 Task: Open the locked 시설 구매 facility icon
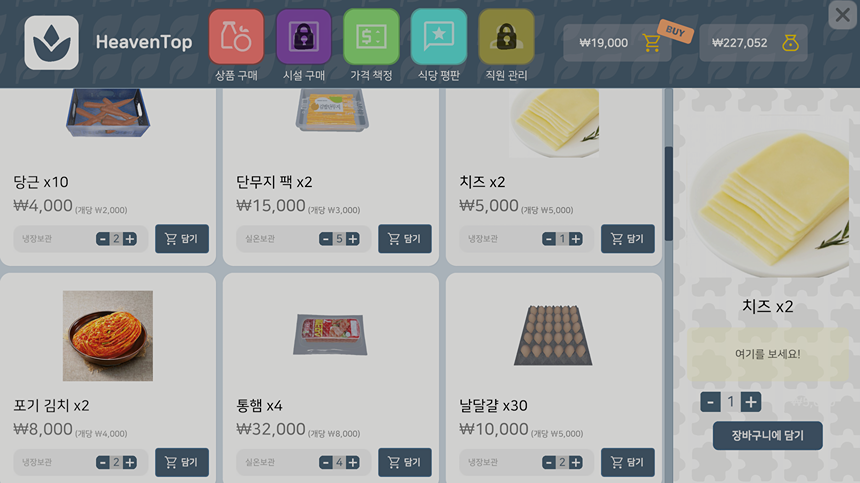point(303,37)
